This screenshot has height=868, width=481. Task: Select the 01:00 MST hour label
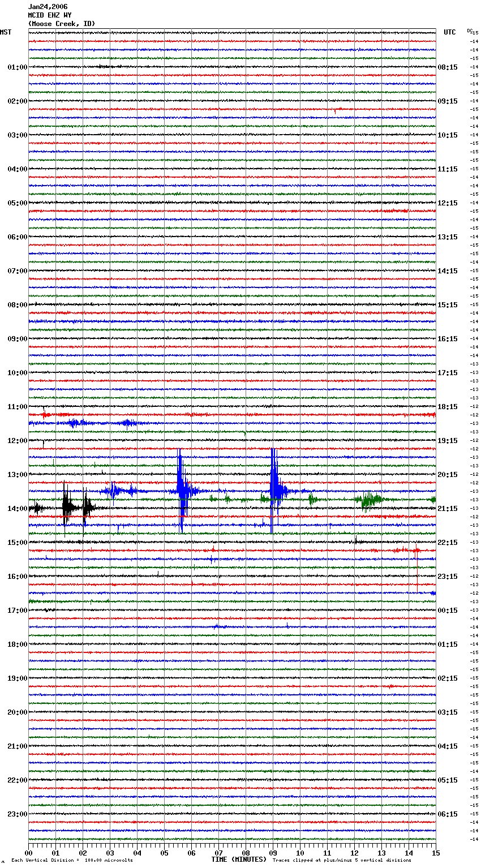click(x=18, y=67)
